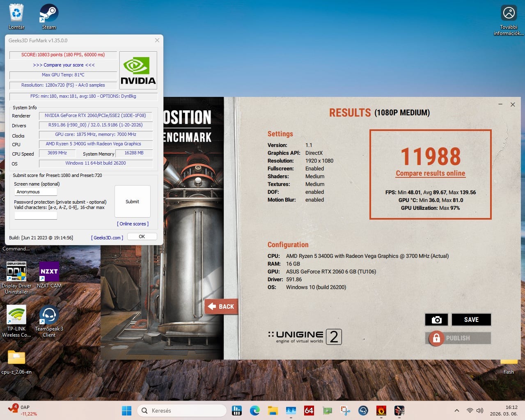
Task: Launch TeamSpeak 3 Client shortcut
Action: [x=49, y=321]
